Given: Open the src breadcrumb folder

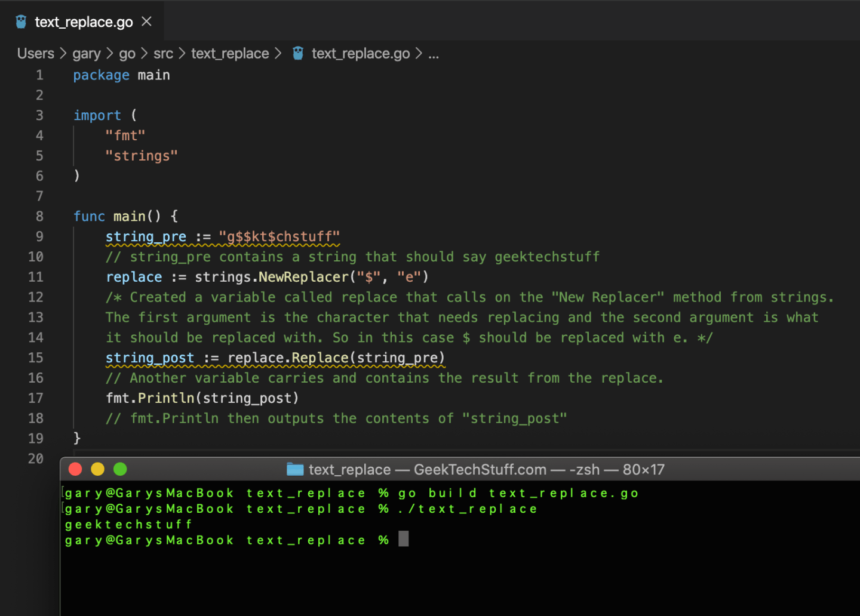Looking at the screenshot, I should tap(163, 53).
